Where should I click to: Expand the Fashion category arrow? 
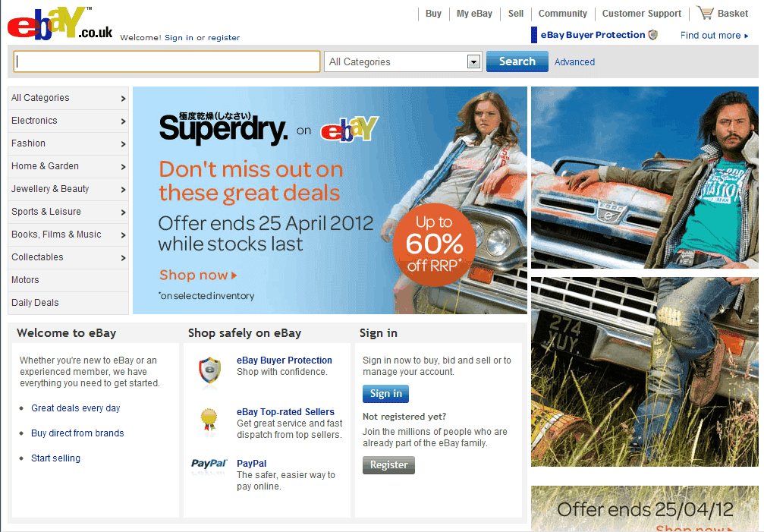point(123,143)
